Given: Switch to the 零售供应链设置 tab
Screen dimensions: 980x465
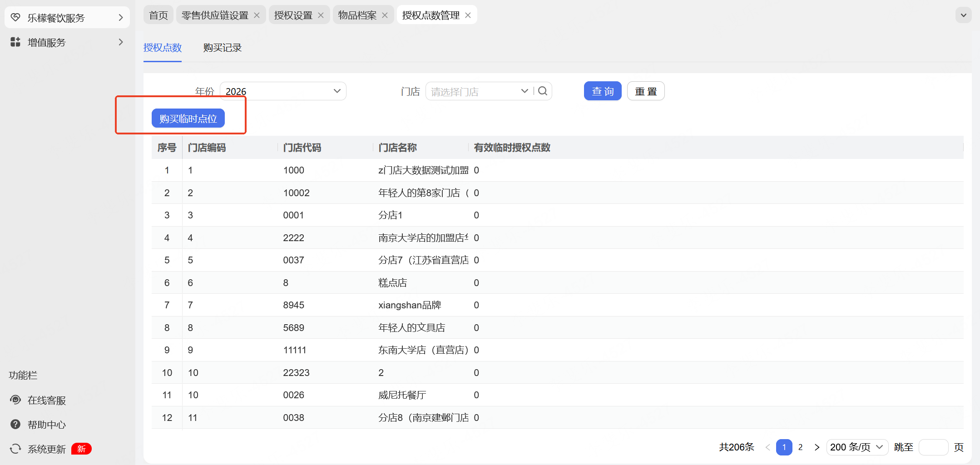Looking at the screenshot, I should pos(215,15).
